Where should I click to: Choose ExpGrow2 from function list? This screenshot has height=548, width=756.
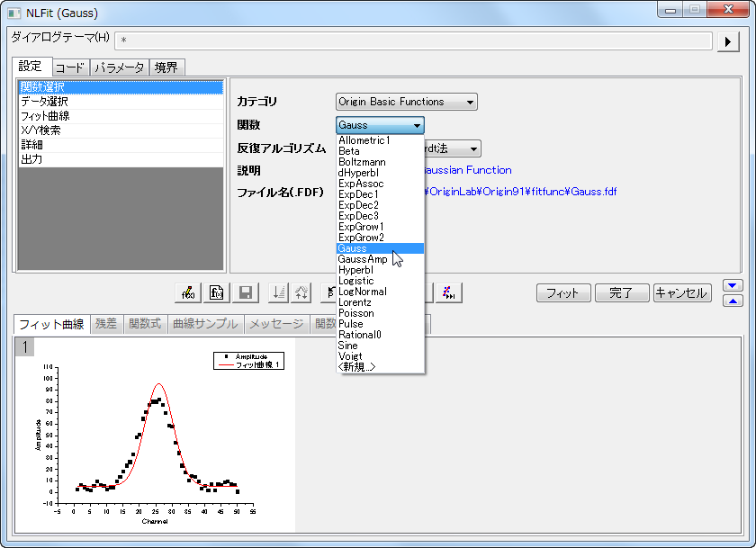coord(380,238)
